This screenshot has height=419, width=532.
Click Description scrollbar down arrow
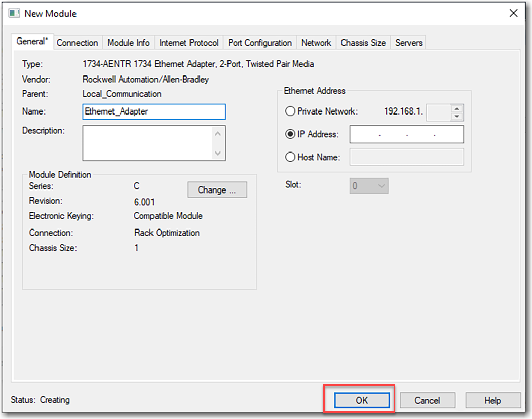click(218, 153)
